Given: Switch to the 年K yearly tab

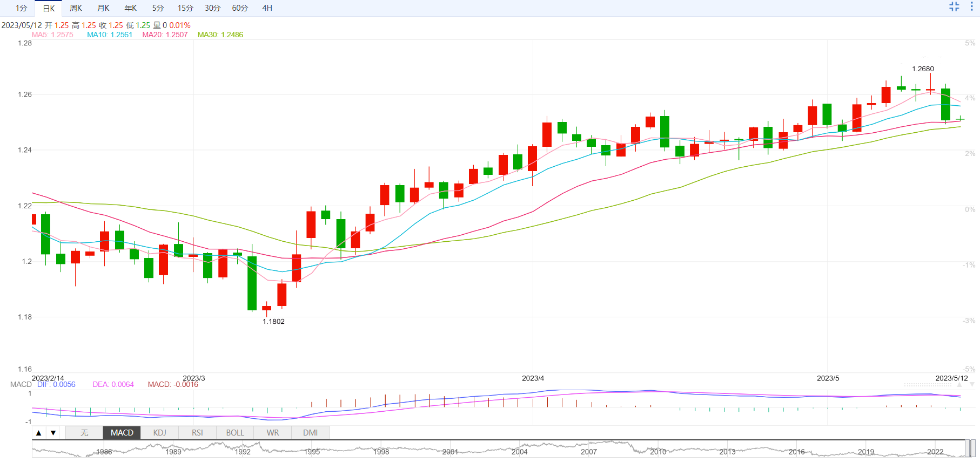Looking at the screenshot, I should 131,8.
